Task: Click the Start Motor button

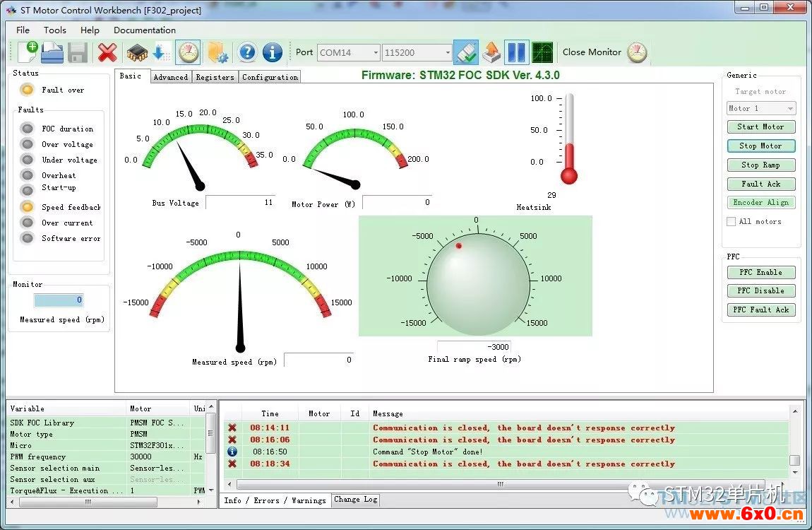Action: click(760, 127)
